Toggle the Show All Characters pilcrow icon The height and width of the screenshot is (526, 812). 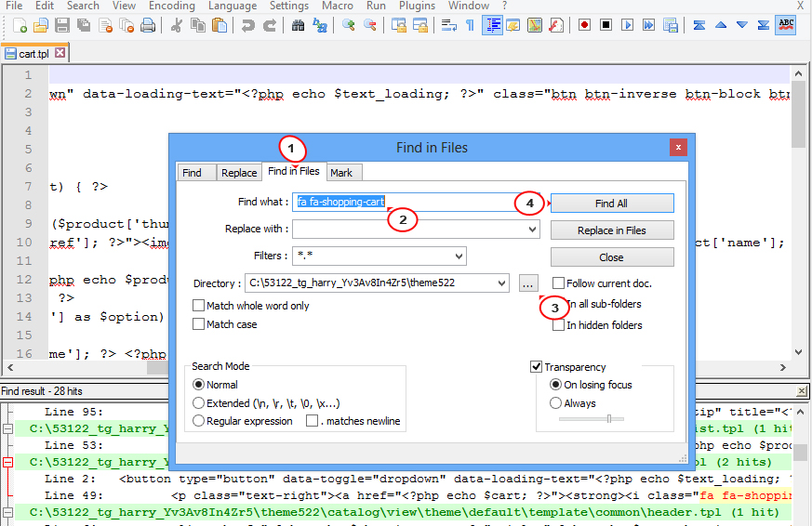coord(470,25)
